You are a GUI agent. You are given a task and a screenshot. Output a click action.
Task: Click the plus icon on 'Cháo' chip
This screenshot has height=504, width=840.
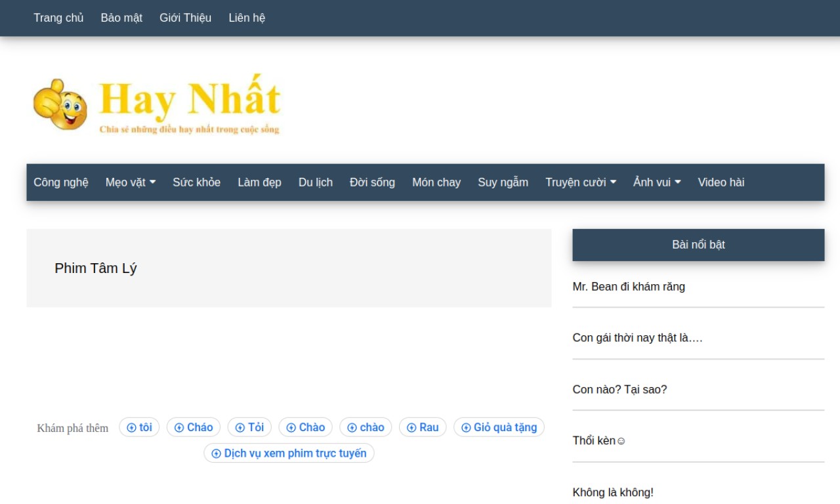[x=179, y=428]
